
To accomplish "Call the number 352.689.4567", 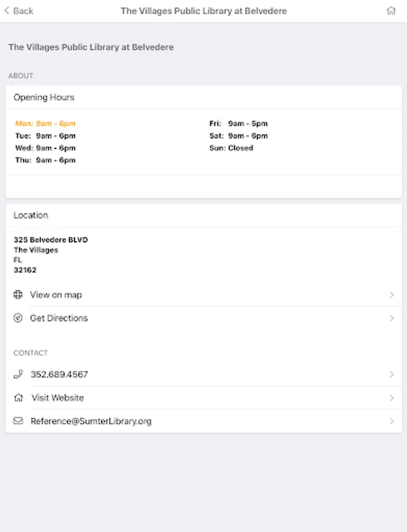I will click(59, 374).
